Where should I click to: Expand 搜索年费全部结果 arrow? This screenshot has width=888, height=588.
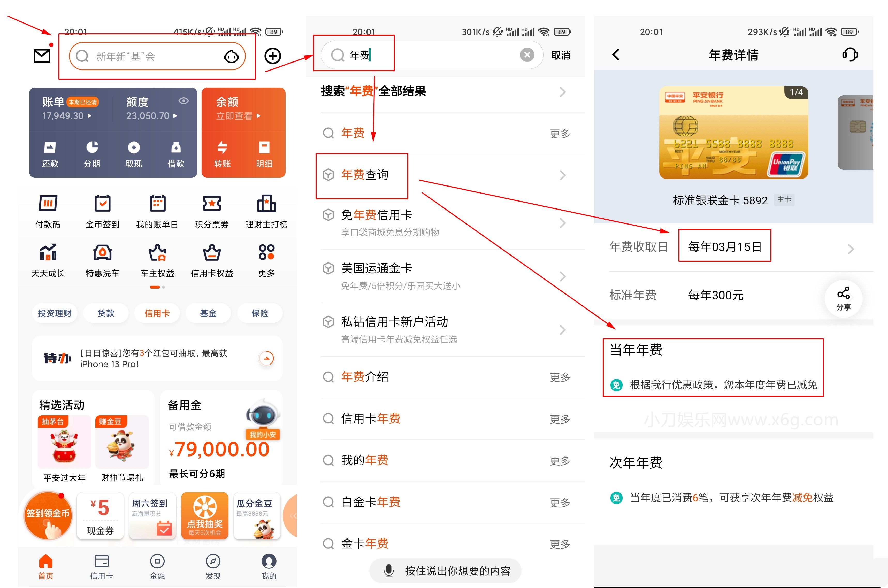coord(562,92)
